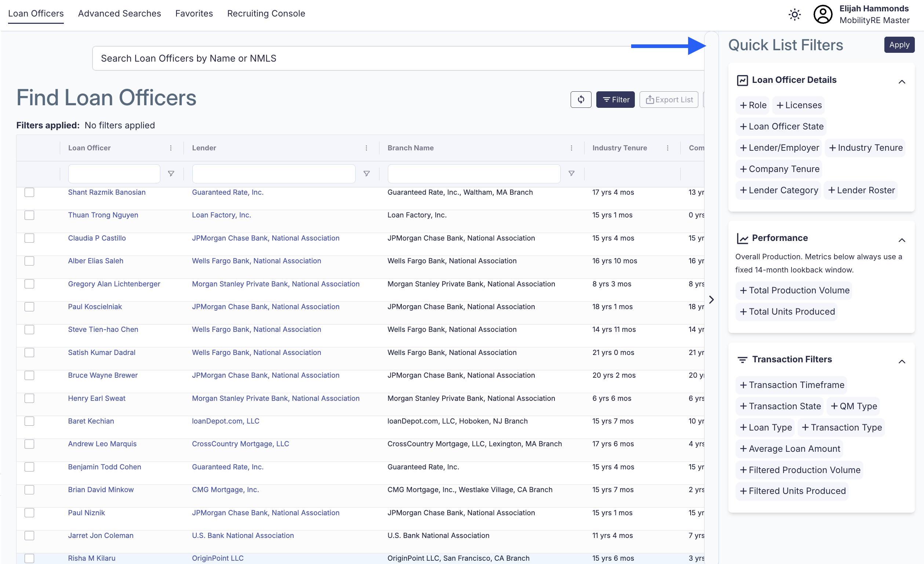This screenshot has height=564, width=924.
Task: Click the Filter button
Action: (615, 99)
